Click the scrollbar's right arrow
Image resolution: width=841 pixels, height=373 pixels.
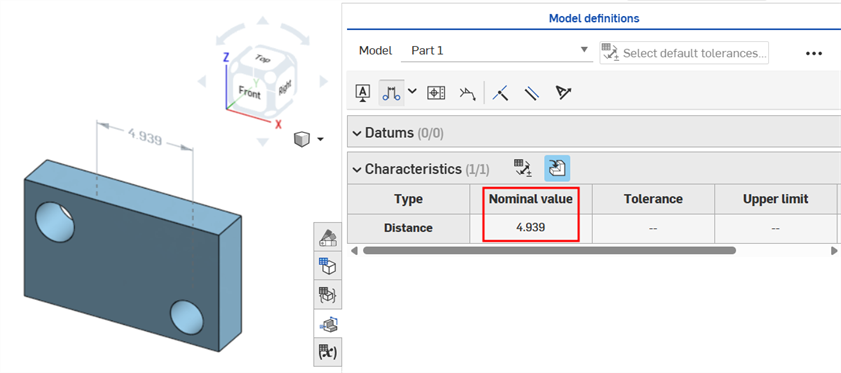click(834, 251)
